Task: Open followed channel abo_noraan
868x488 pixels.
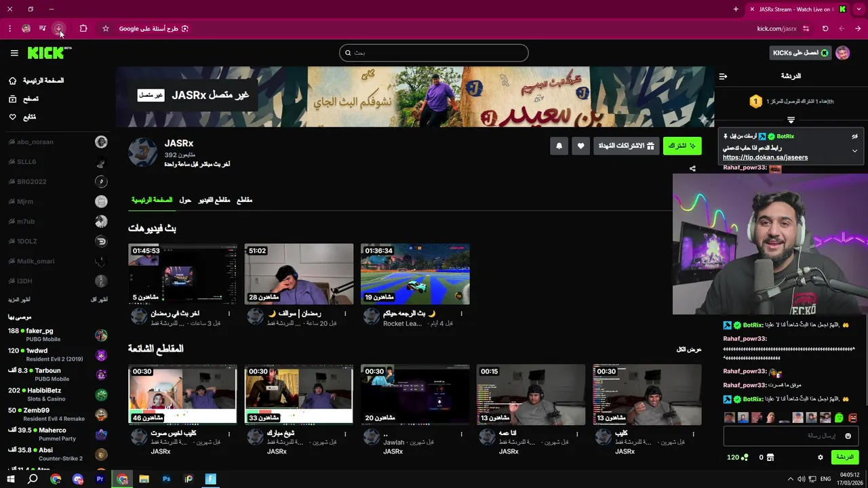Action: pyautogui.click(x=58, y=142)
